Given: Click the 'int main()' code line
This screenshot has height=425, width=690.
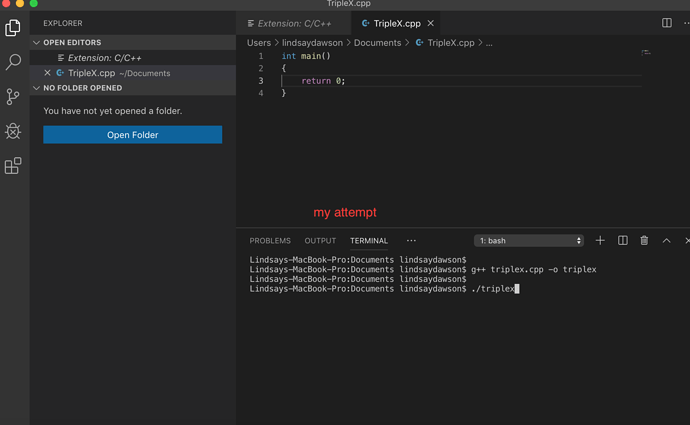Looking at the screenshot, I should tap(306, 56).
